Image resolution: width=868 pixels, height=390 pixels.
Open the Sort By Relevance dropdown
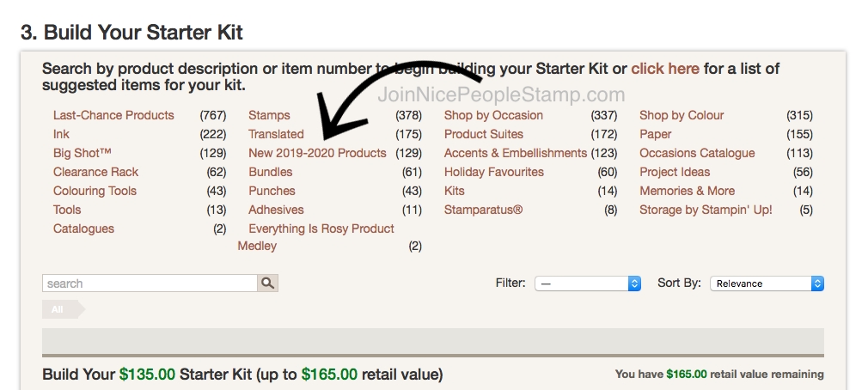(767, 283)
